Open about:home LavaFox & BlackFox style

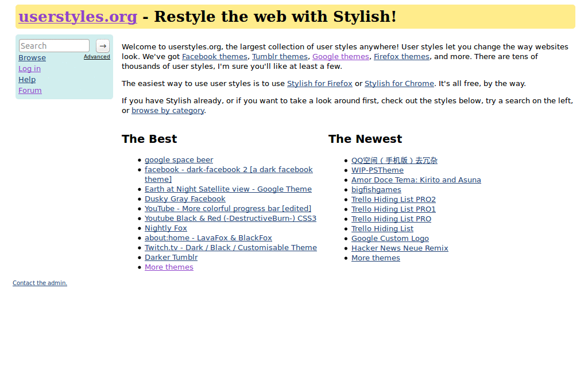click(x=208, y=238)
